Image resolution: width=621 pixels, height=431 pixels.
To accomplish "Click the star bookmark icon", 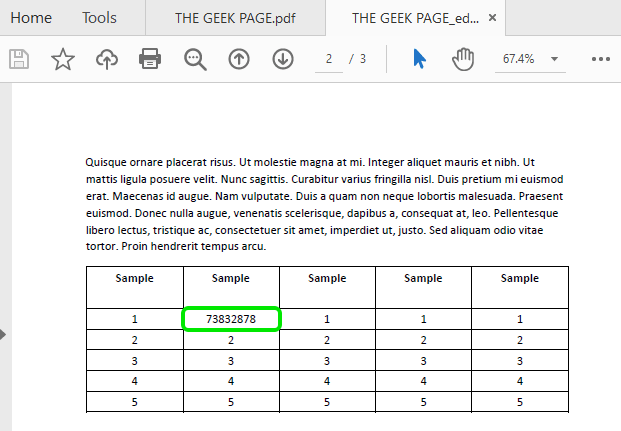I will click(63, 59).
